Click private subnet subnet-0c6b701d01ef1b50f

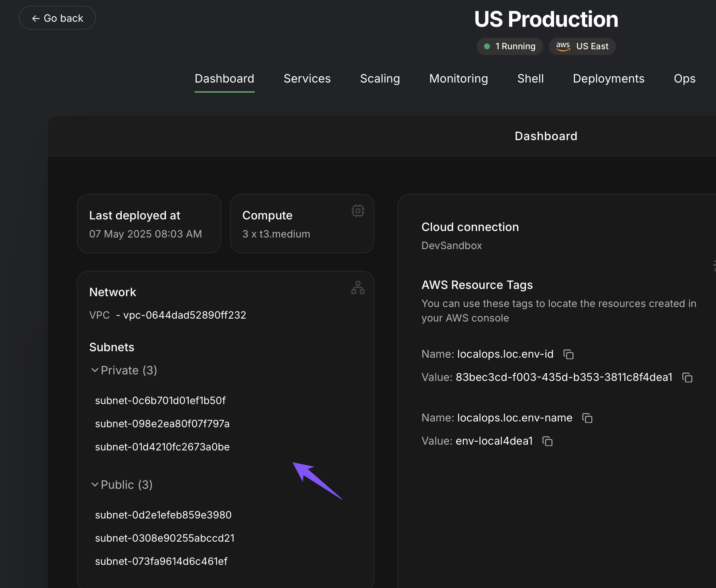(160, 400)
